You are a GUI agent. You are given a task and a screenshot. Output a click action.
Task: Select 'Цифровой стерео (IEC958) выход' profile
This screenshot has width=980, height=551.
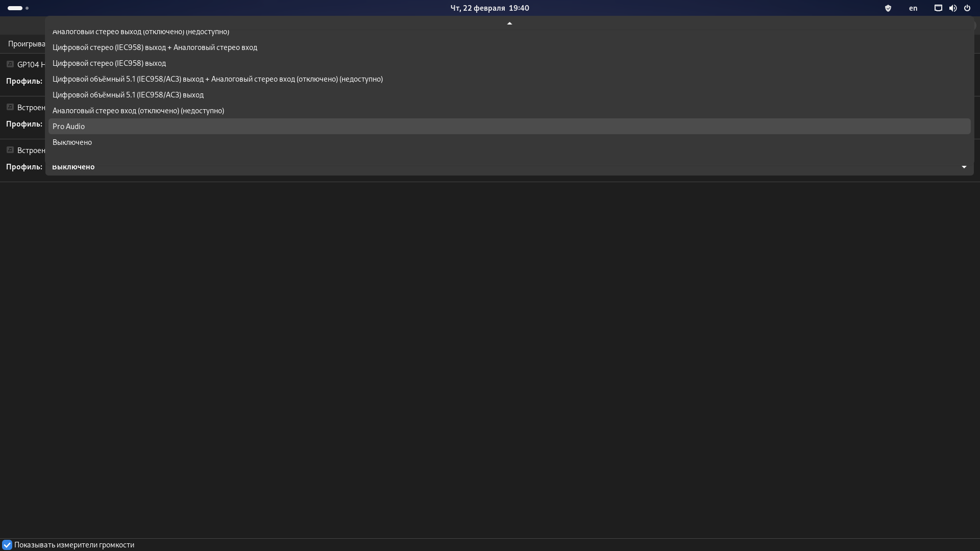pyautogui.click(x=509, y=63)
